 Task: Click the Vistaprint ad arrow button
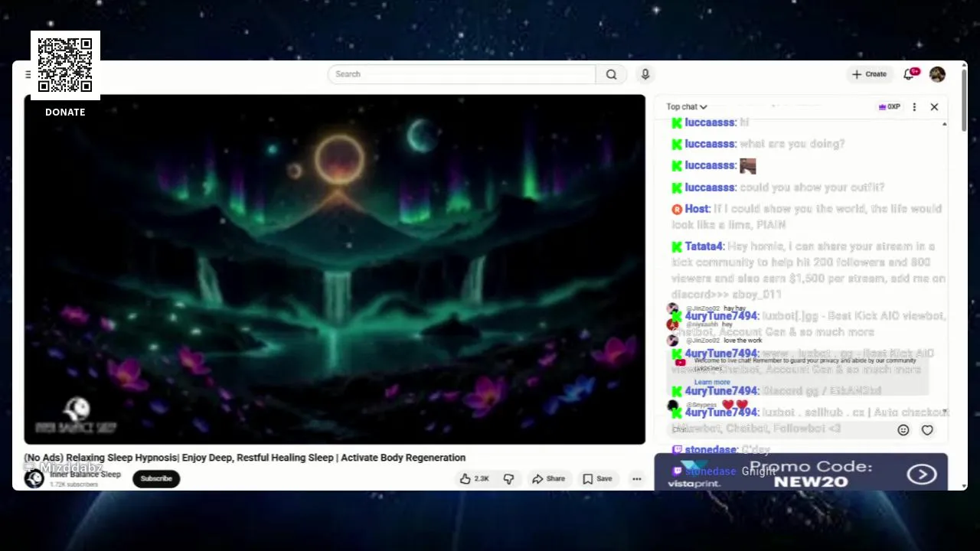[x=922, y=474]
